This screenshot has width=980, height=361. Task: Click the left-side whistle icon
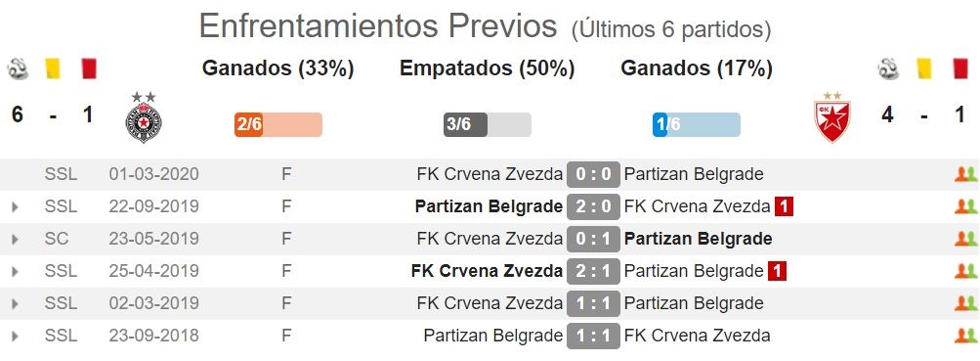(18, 68)
